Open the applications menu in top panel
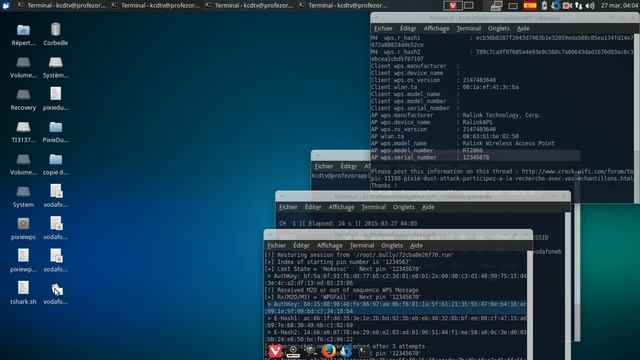Screen dimensions: 640x360 point(6,5)
